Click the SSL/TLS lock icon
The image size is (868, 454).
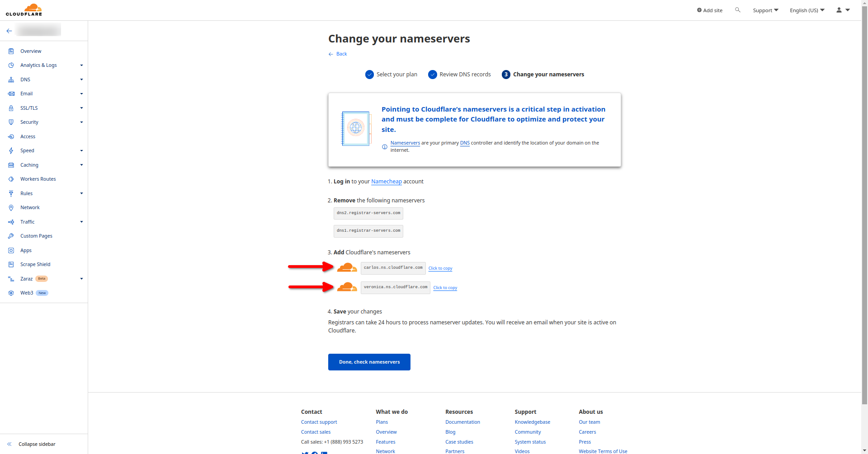[x=11, y=108]
